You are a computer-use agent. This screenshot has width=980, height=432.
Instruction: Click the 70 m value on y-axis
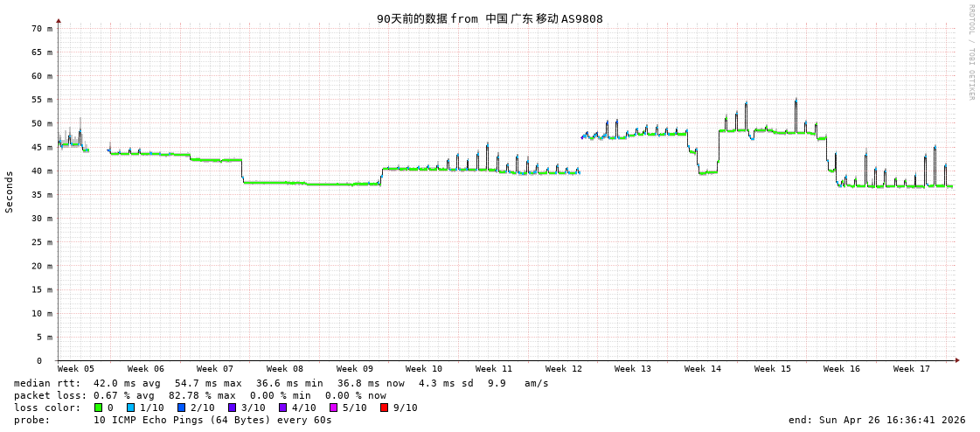pos(42,29)
